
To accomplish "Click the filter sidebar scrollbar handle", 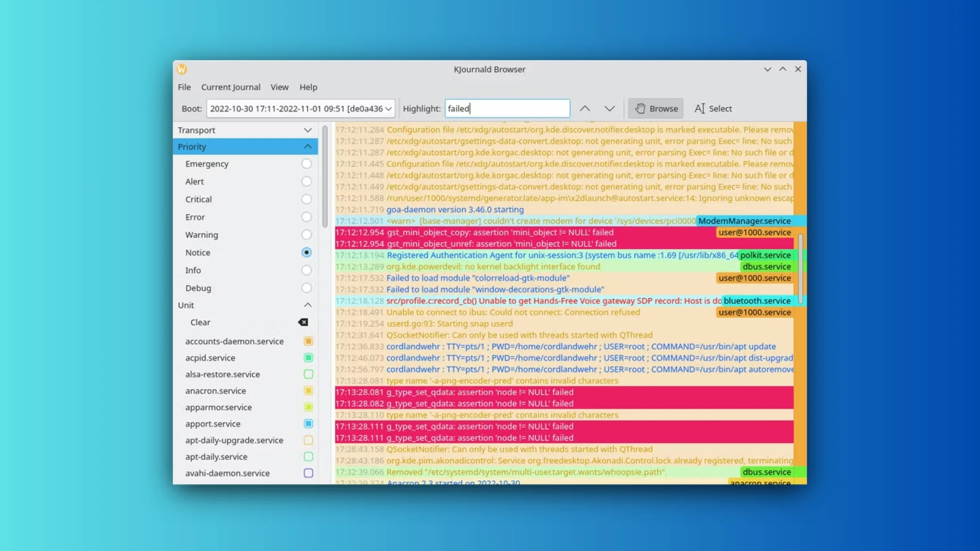I will pyautogui.click(x=325, y=177).
